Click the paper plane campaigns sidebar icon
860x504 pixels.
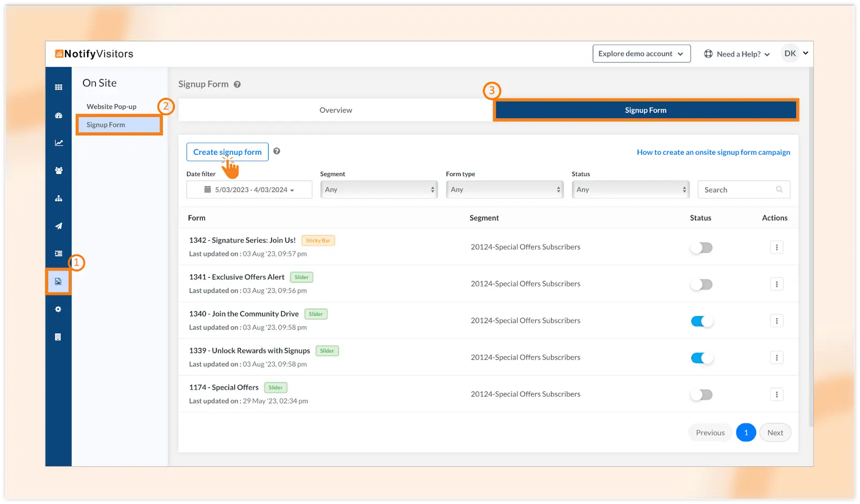point(59,226)
